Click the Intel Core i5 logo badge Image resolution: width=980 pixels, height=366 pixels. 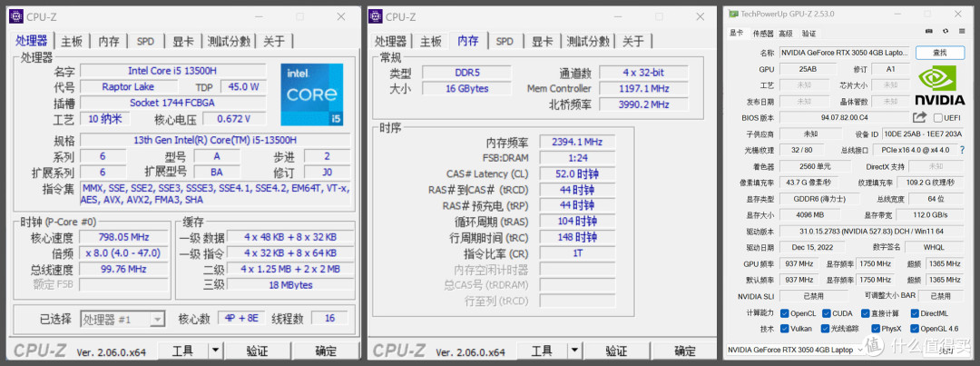[312, 94]
